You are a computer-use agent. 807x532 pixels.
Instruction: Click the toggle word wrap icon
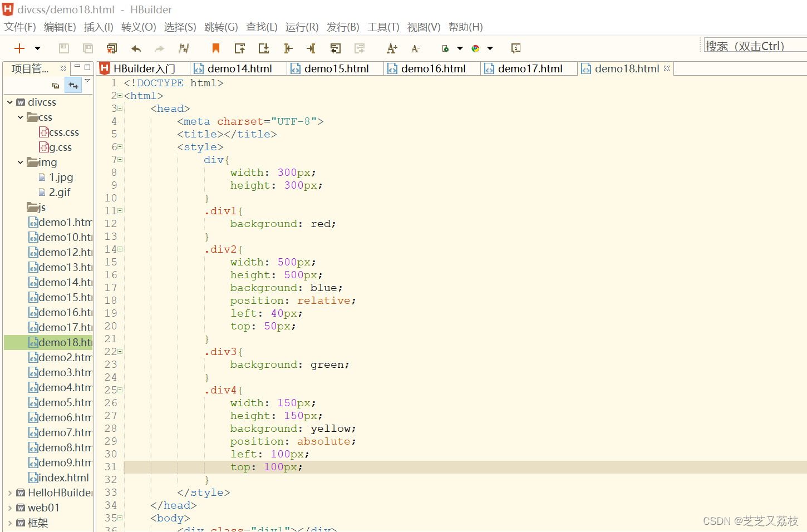click(x=335, y=48)
